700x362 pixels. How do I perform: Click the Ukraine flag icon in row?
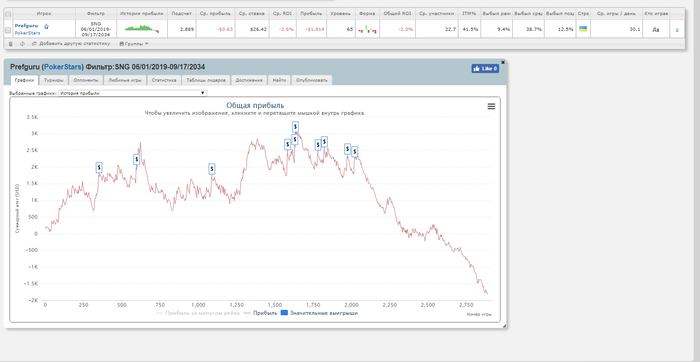coord(583,29)
